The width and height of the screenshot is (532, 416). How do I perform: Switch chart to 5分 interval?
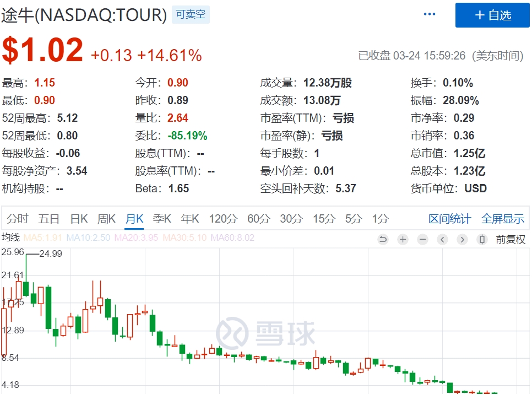click(354, 219)
